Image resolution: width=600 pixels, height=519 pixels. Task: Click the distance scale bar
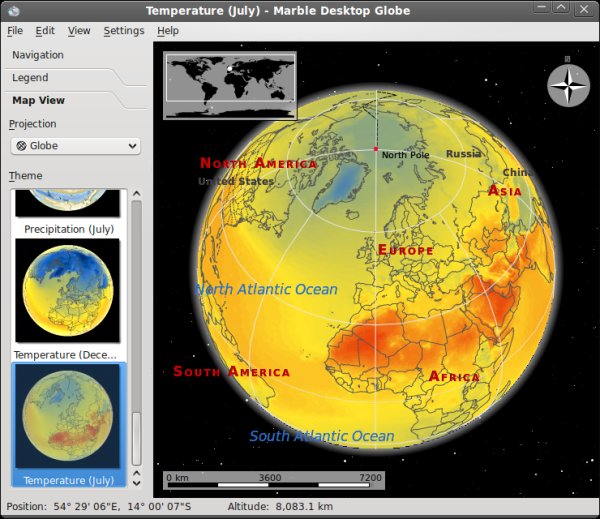point(274,481)
